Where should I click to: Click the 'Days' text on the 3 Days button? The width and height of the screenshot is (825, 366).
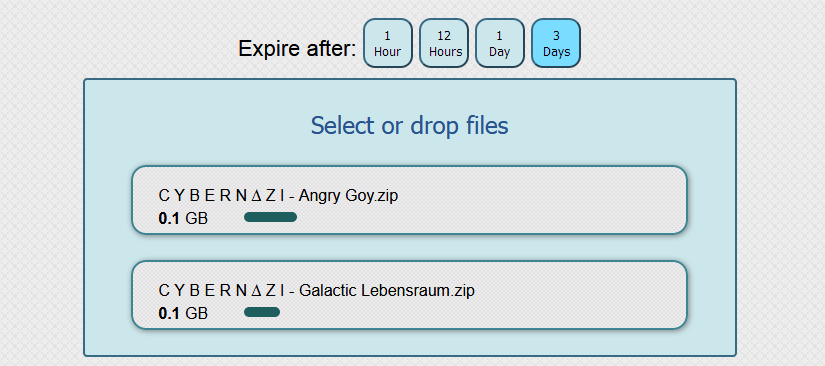(x=557, y=52)
